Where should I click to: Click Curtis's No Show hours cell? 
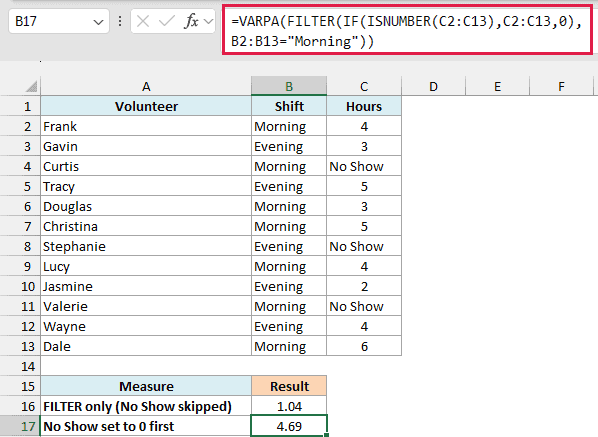pos(364,166)
